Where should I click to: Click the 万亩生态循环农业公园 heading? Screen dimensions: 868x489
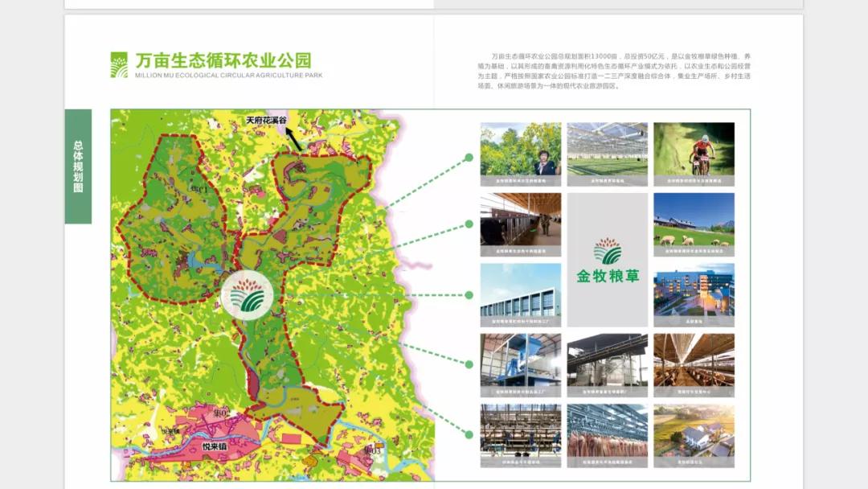[223, 60]
